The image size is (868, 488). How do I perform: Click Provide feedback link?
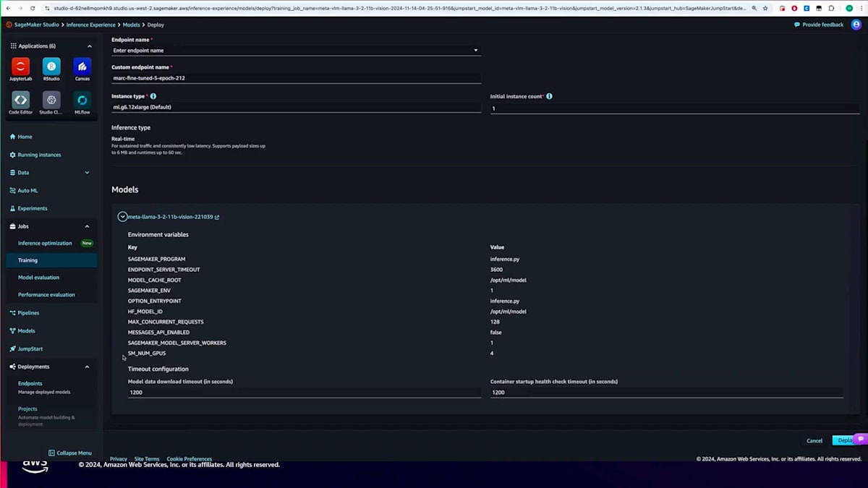pos(819,25)
